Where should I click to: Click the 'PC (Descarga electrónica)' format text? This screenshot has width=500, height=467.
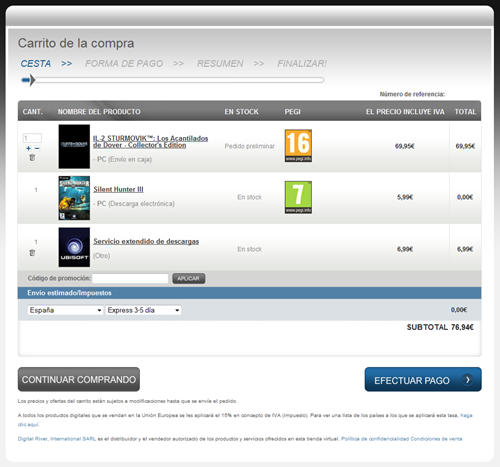click(x=134, y=204)
